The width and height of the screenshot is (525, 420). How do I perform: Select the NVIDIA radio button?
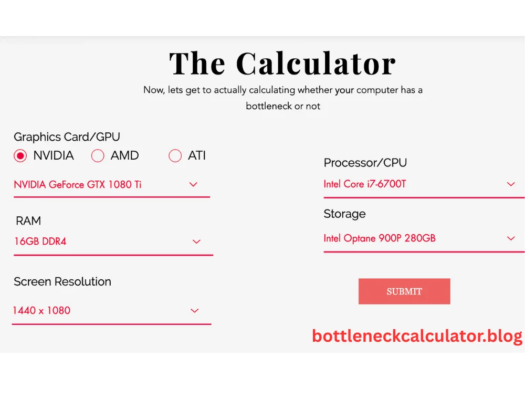click(20, 155)
